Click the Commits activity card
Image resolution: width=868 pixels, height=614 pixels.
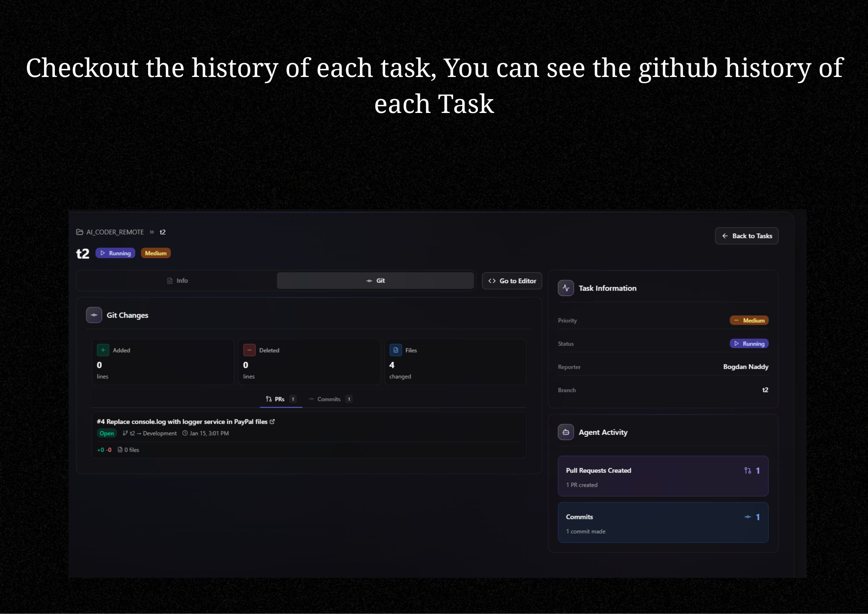tap(663, 523)
